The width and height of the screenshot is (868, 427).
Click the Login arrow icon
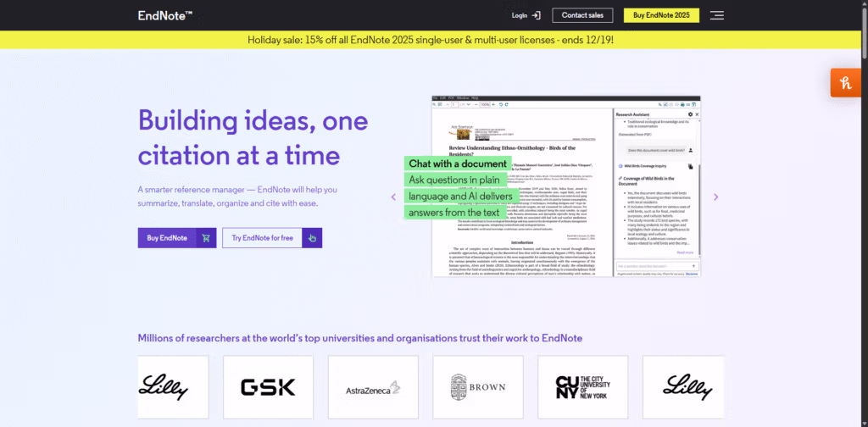536,15
